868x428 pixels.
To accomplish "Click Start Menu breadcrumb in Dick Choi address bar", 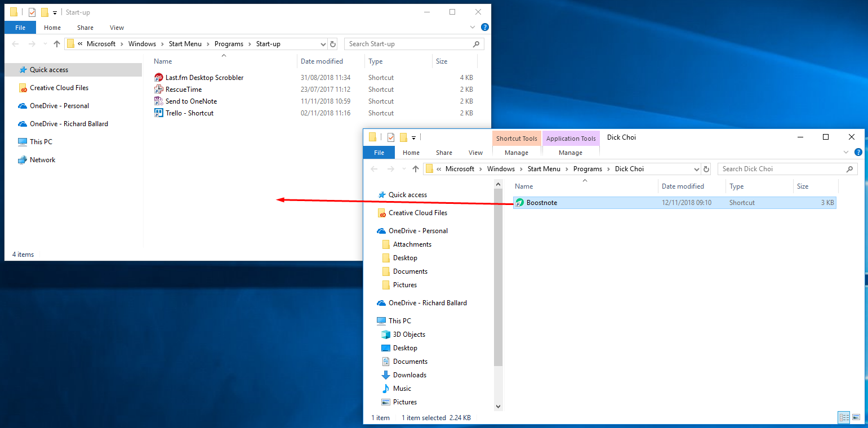I will [544, 169].
